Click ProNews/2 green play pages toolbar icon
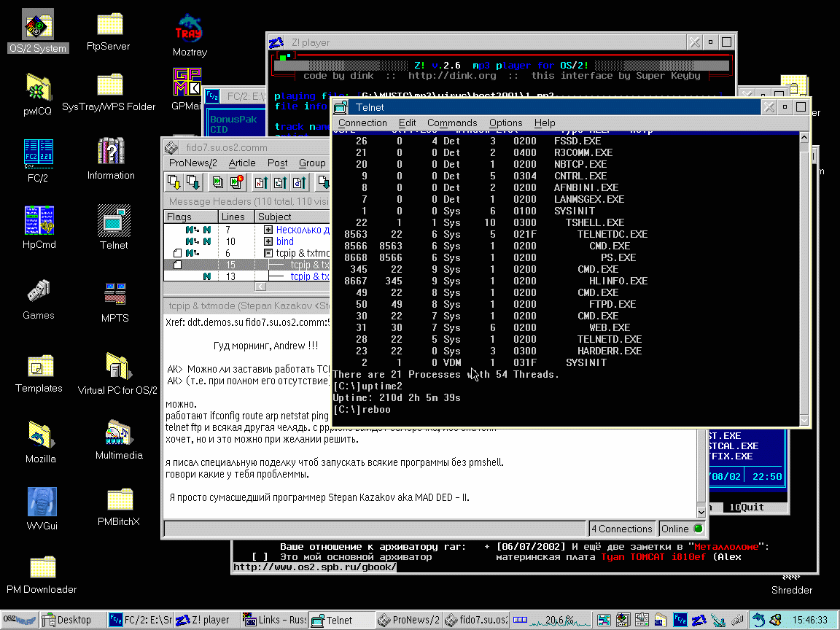Screen dimensions: 840x630 tap(217, 182)
